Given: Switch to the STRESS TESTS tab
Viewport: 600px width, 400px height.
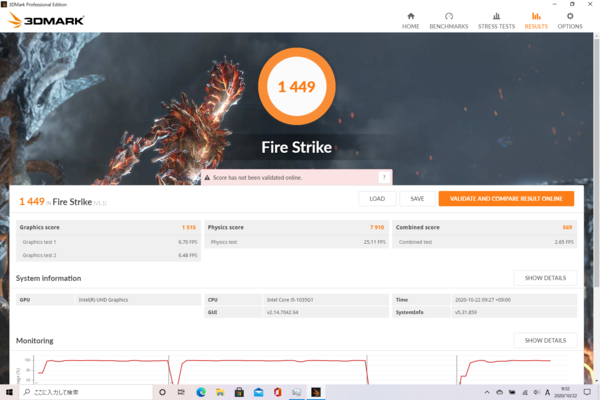Looking at the screenshot, I should click(x=496, y=21).
